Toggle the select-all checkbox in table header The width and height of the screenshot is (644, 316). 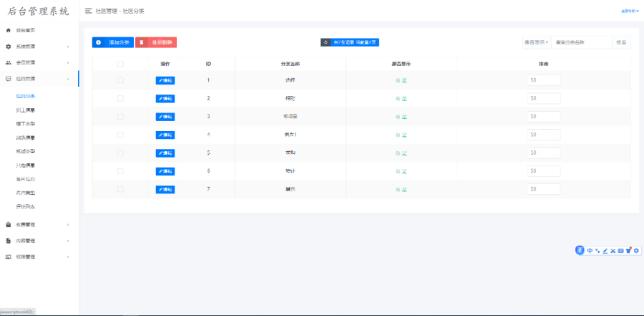120,64
